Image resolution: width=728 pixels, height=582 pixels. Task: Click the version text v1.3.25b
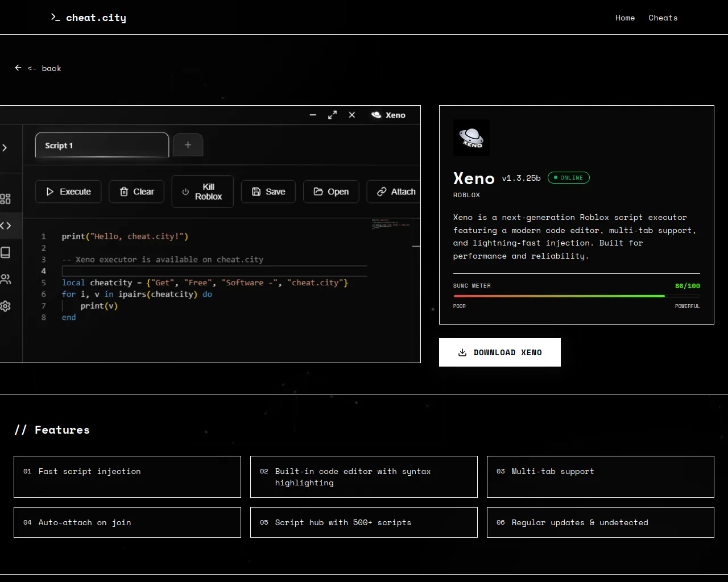521,178
